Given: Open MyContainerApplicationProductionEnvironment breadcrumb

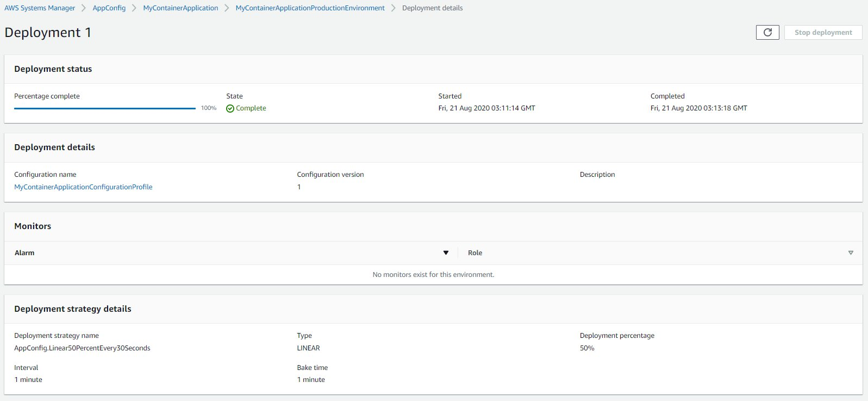Looking at the screenshot, I should coord(310,8).
